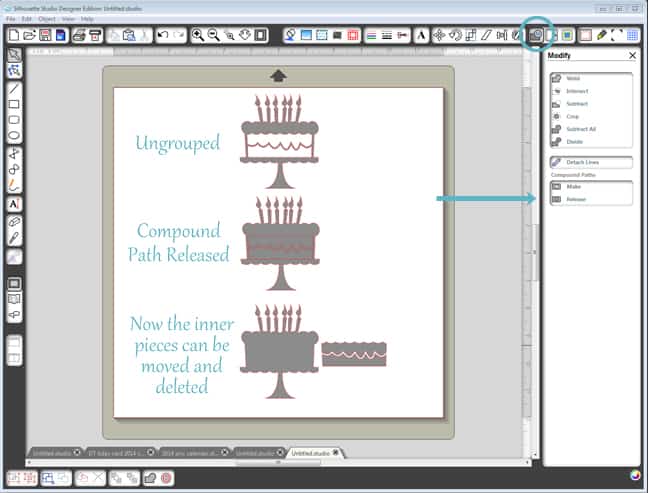Click Divide in the Modify panel
Viewport: 648px width, 493px height.
591,142
